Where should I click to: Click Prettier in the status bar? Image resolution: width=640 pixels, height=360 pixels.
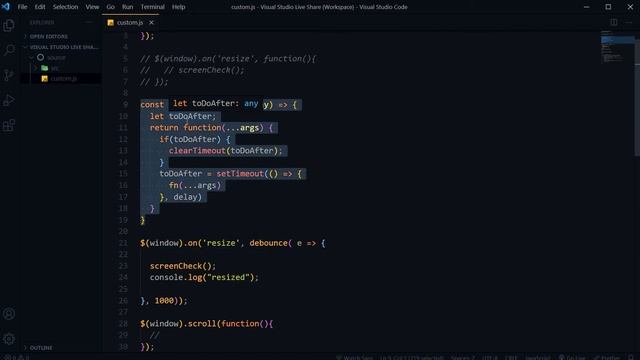click(x=606, y=358)
